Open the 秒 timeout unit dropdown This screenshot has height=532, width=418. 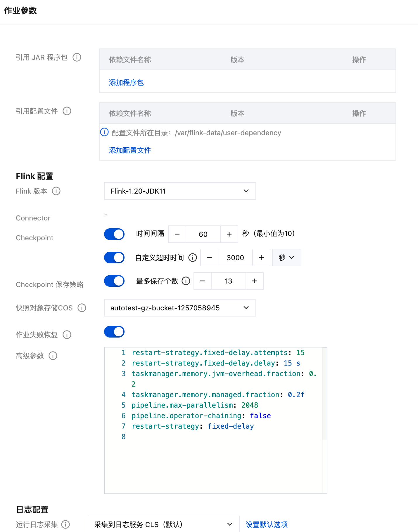(x=286, y=258)
